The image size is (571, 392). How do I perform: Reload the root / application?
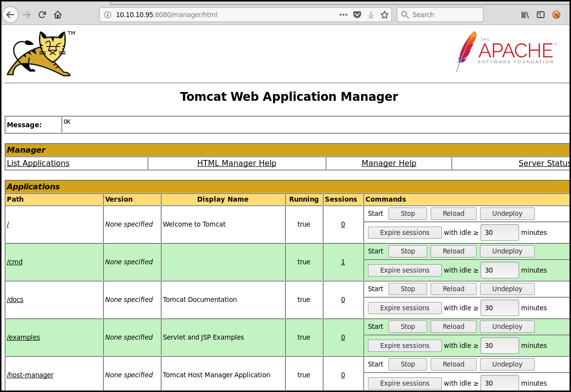pyautogui.click(x=454, y=213)
